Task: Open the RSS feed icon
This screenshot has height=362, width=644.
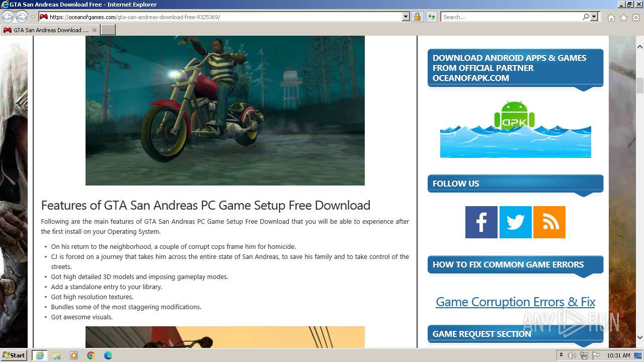Action: [x=549, y=222]
